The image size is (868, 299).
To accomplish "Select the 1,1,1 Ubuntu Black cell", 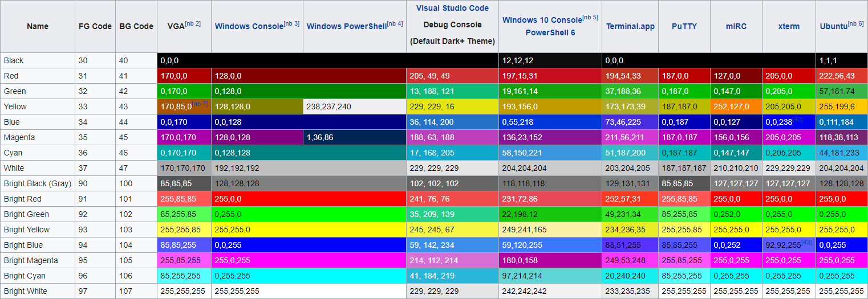I will coord(842,60).
